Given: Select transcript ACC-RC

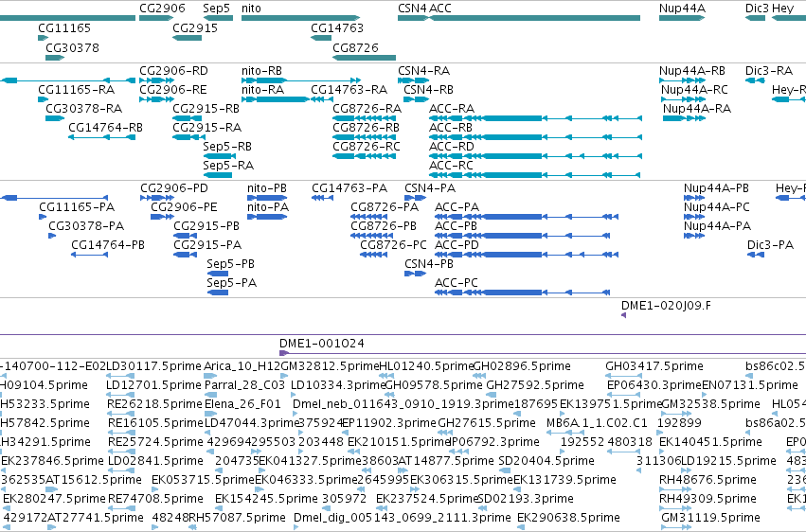Looking at the screenshot, I should pyautogui.click(x=451, y=166).
